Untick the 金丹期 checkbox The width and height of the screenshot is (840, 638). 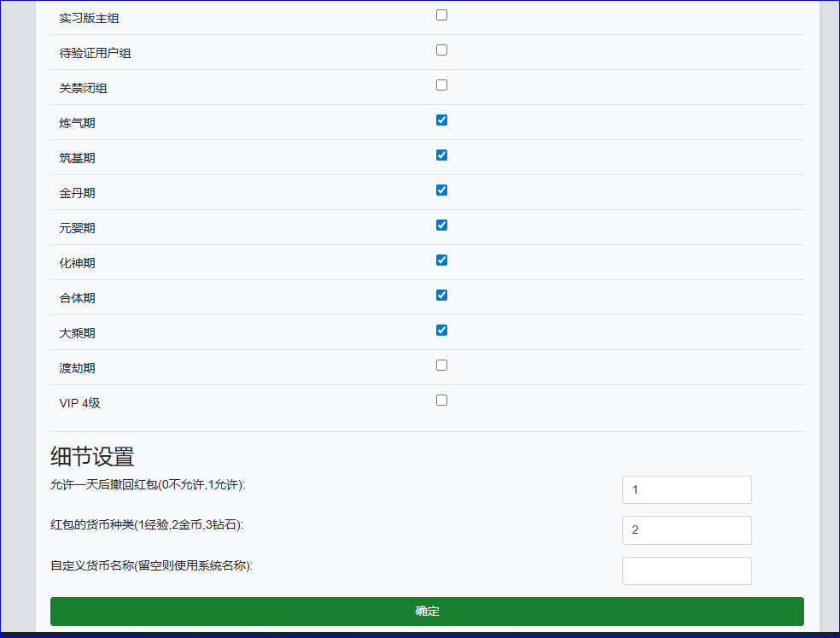441,190
